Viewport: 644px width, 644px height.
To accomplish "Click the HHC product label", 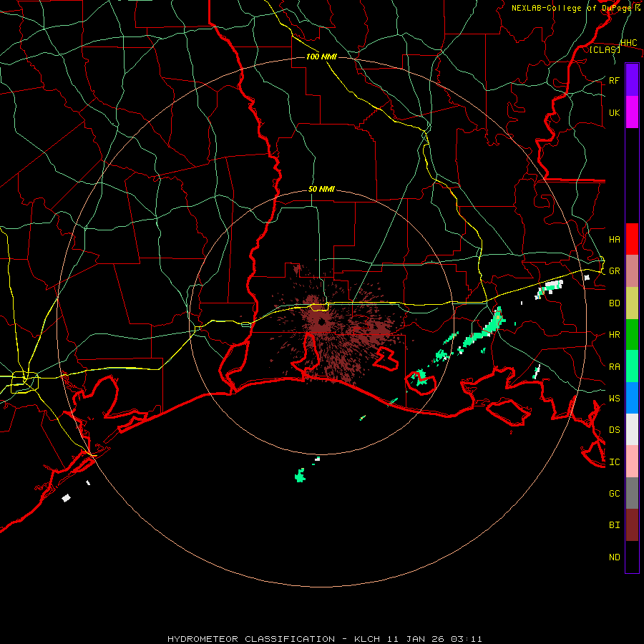I will click(628, 43).
